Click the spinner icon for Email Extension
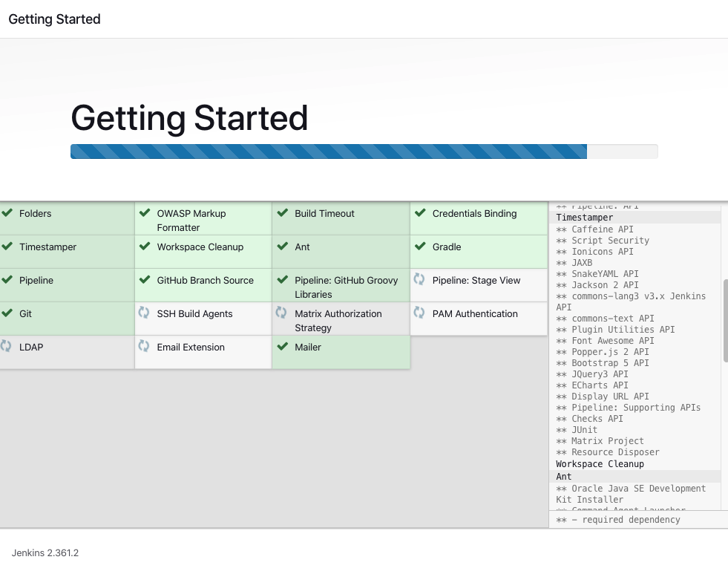This screenshot has width=728, height=574. pos(144,346)
